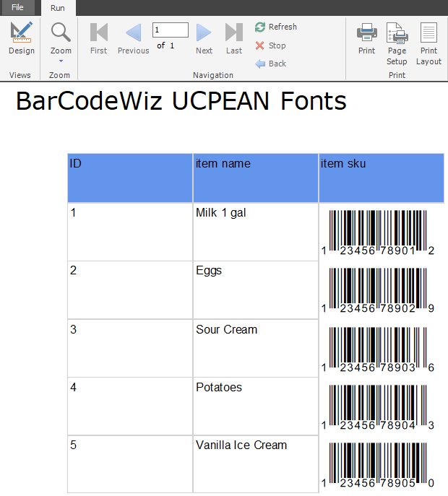Navigate Back in report
448x496 pixels.
pyautogui.click(x=271, y=64)
